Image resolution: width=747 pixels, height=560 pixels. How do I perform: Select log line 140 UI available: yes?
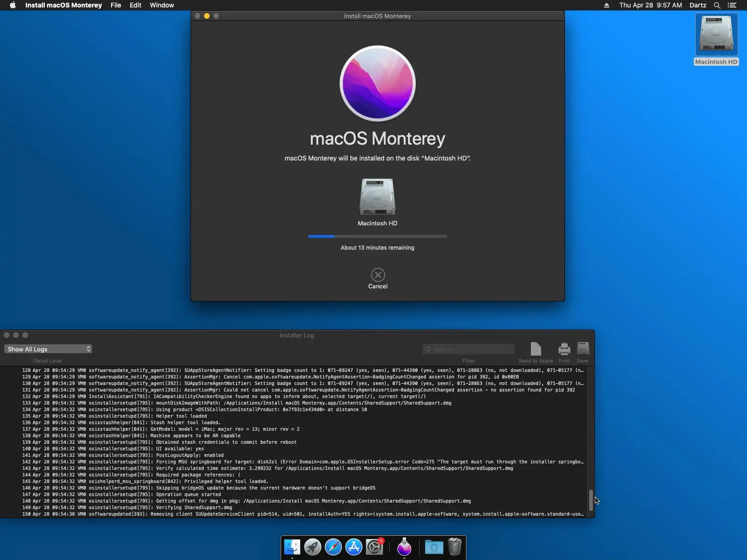[294, 449]
